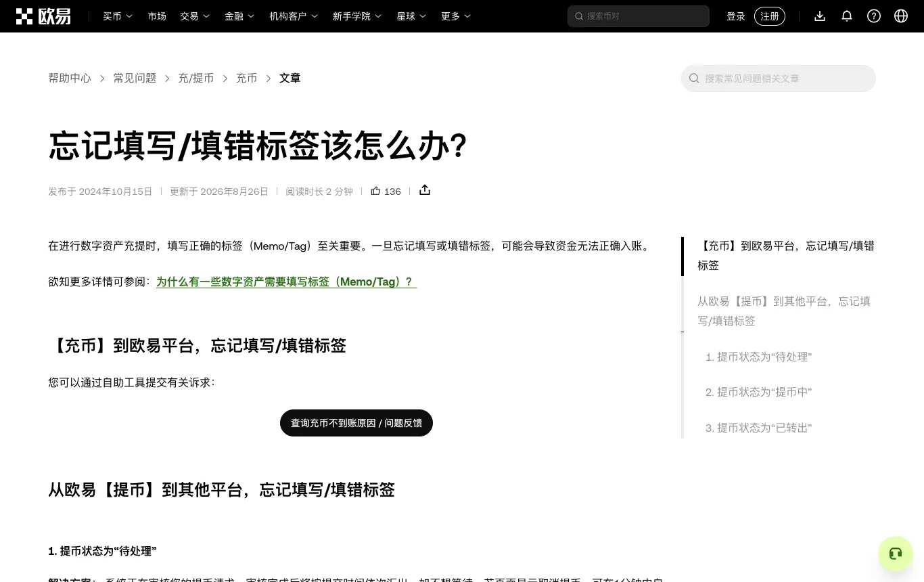The height and width of the screenshot is (582, 924).
Task: Share the article via share icon
Action: [x=425, y=190]
